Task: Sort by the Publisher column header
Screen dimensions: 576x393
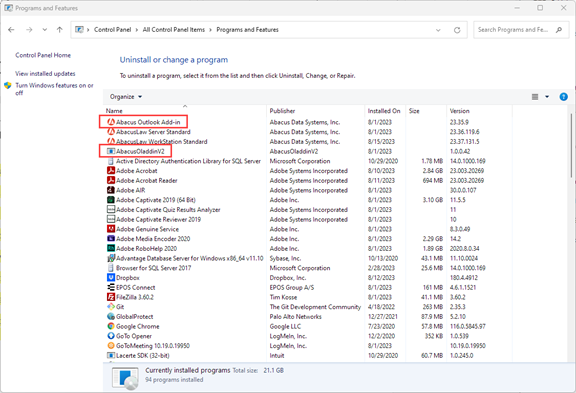Action: [x=315, y=111]
